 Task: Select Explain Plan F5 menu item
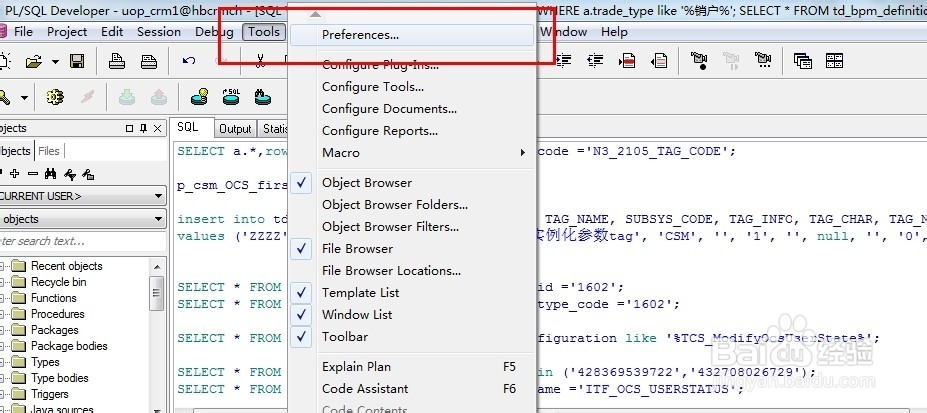[411, 366]
